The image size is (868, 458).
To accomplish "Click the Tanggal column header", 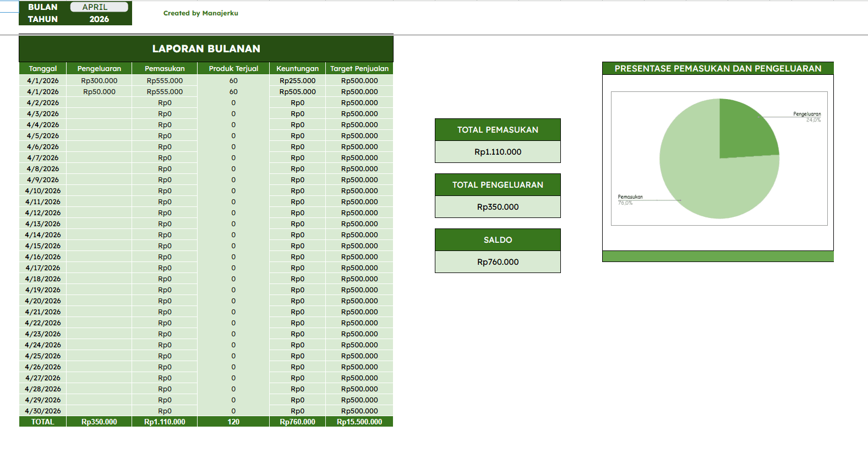I will 43,69.
